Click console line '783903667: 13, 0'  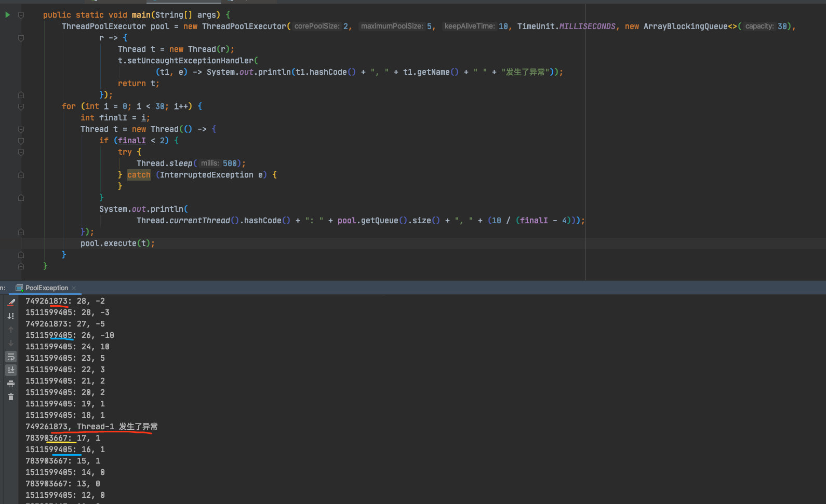tap(63, 484)
